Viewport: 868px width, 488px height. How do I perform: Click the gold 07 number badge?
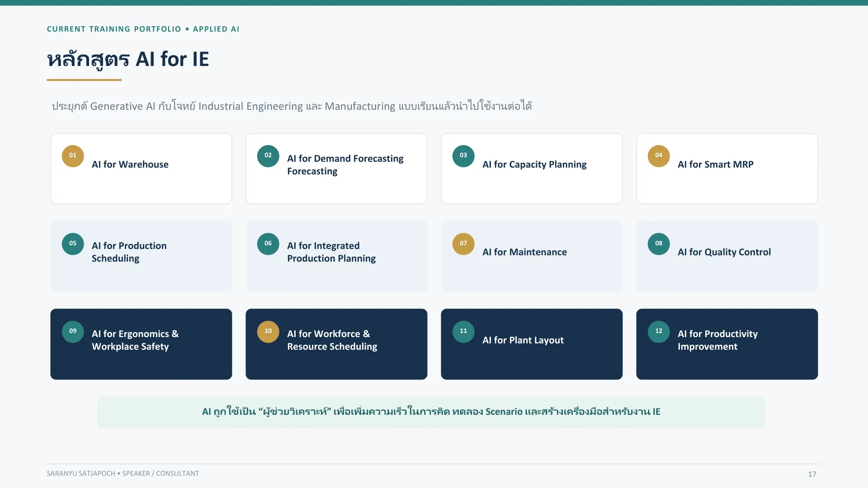[463, 244]
